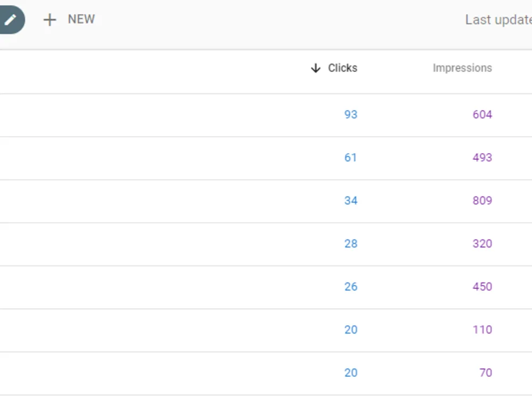Click the down arrow sort icon by Clicks
The height and width of the screenshot is (399, 532).
coord(315,68)
